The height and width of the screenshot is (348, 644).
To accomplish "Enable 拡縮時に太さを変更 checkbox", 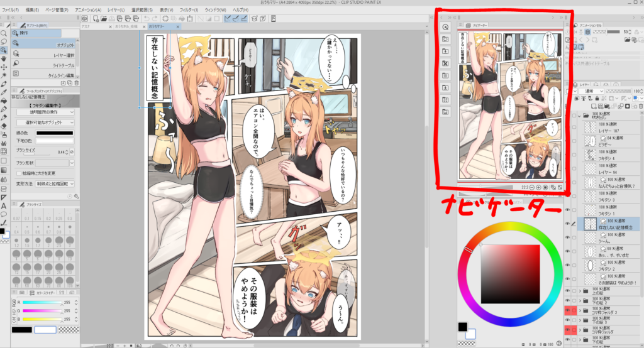I will 19,173.
